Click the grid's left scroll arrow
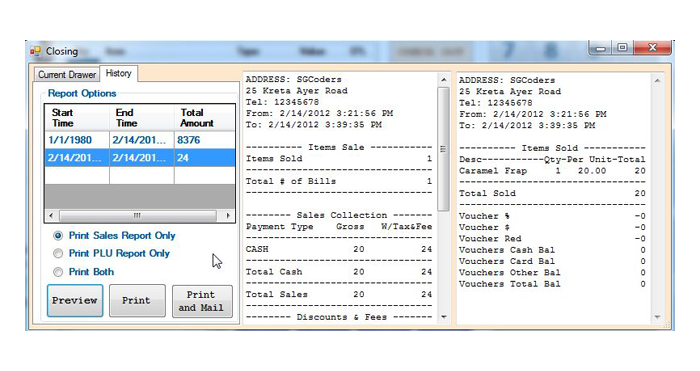The image size is (700, 371). pos(51,216)
